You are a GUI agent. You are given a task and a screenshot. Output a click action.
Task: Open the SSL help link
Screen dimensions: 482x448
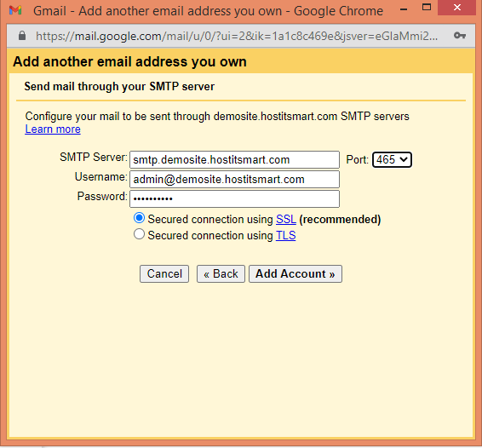click(x=286, y=220)
